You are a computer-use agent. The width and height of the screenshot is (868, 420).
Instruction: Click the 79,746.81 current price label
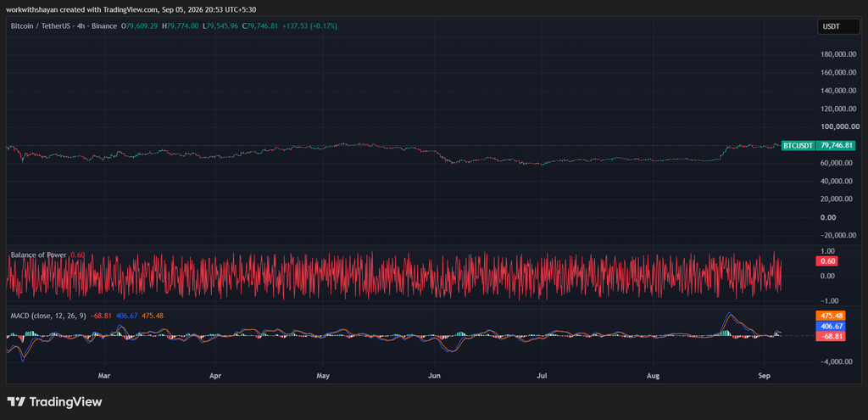click(x=835, y=146)
